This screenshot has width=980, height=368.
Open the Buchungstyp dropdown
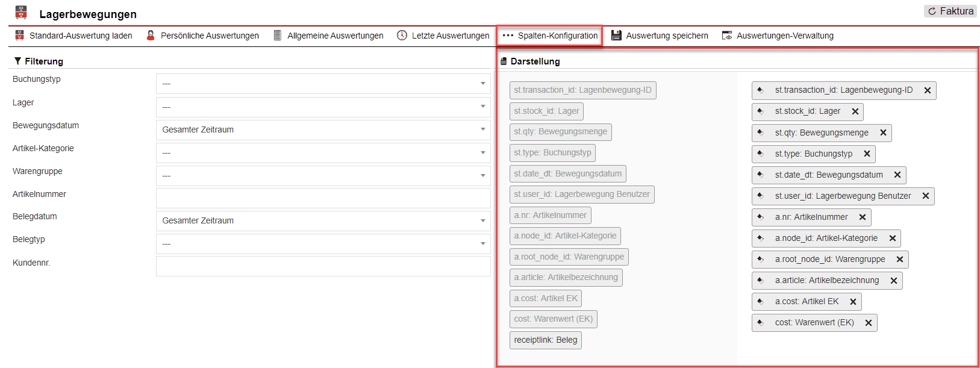[x=323, y=84]
